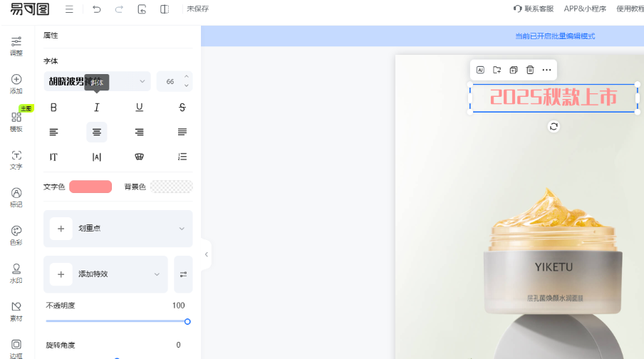The width and height of the screenshot is (644, 359).
Task: Click the redo arrow icon
Action: 119,9
